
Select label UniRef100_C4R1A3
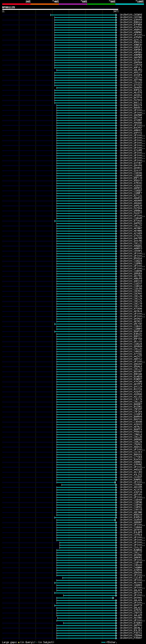tap(131, 565)
